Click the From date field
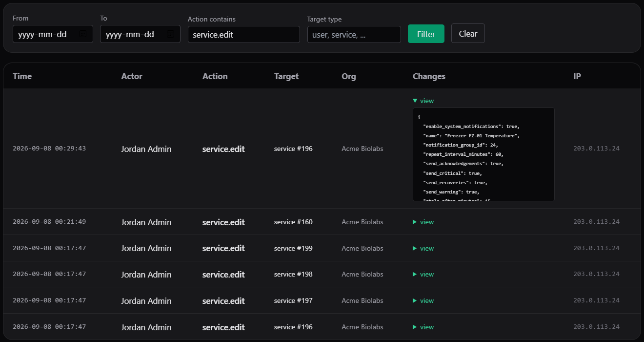Image resolution: width=644 pixels, height=342 pixels. click(53, 34)
